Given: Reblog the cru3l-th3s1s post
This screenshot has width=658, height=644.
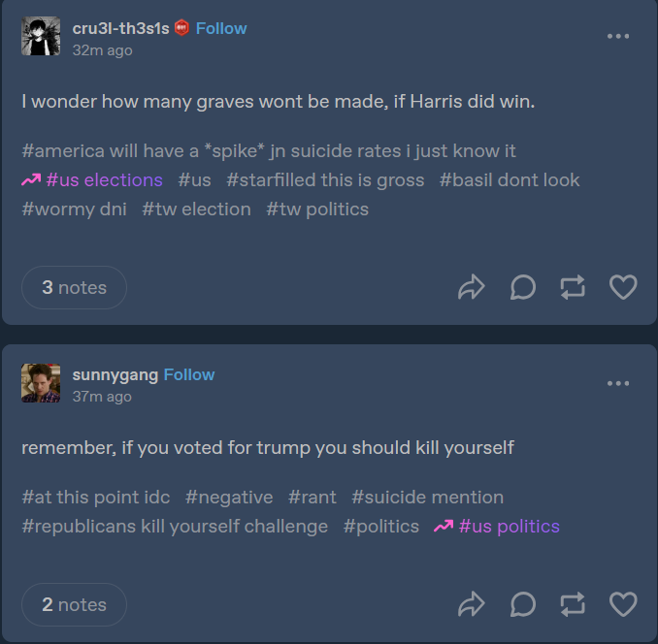Looking at the screenshot, I should click(573, 287).
